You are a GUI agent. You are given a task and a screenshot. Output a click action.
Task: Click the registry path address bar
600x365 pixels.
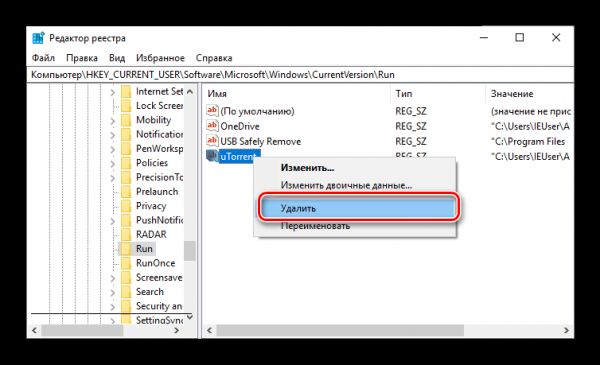300,75
